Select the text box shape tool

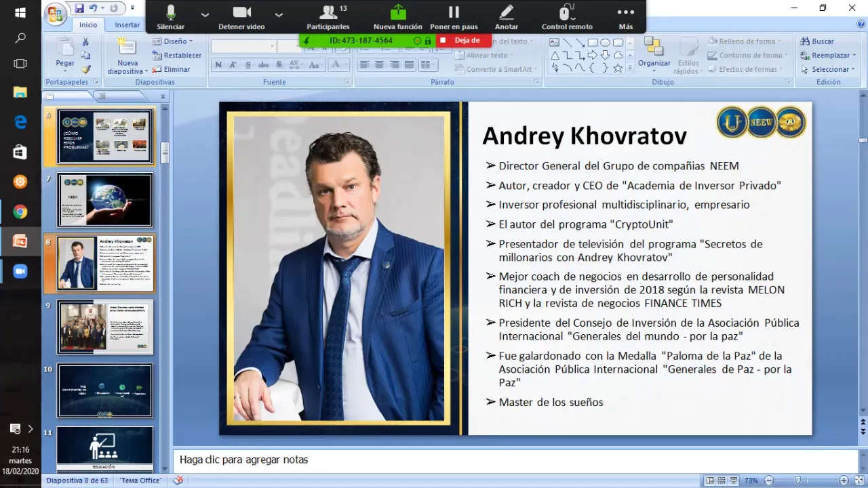[555, 42]
